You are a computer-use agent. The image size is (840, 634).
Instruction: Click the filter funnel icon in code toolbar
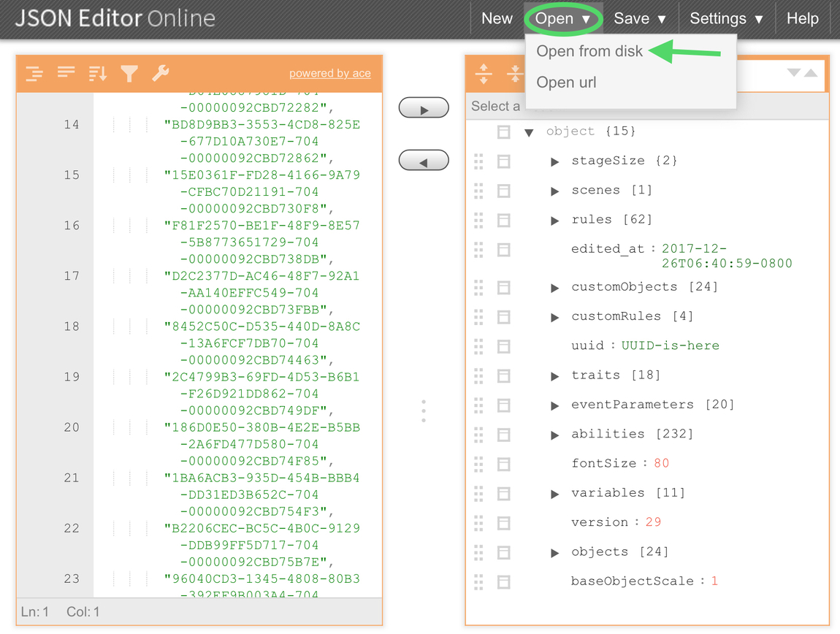129,74
